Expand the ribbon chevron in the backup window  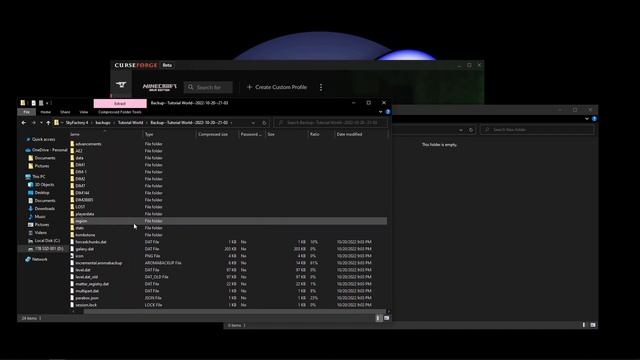(380, 112)
